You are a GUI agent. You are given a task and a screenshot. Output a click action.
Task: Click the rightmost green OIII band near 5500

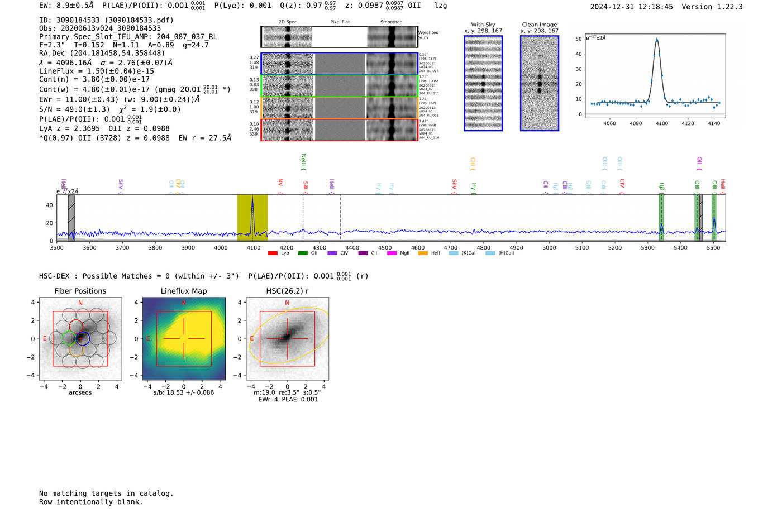(x=714, y=218)
